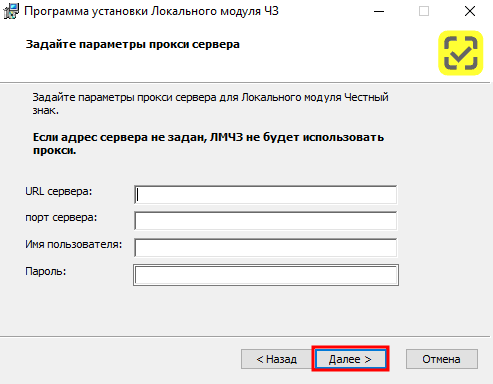Click the maximize button in the title bar
This screenshot has width=493, height=384.
click(x=424, y=11)
